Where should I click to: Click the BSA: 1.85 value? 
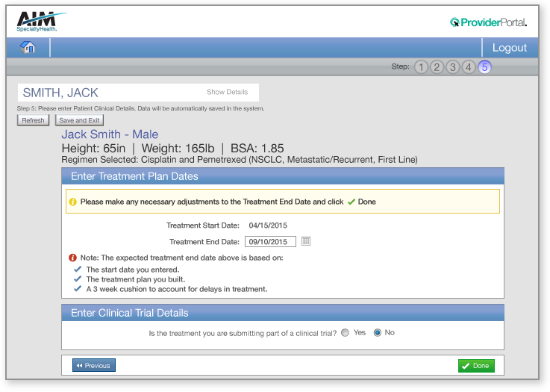click(257, 149)
